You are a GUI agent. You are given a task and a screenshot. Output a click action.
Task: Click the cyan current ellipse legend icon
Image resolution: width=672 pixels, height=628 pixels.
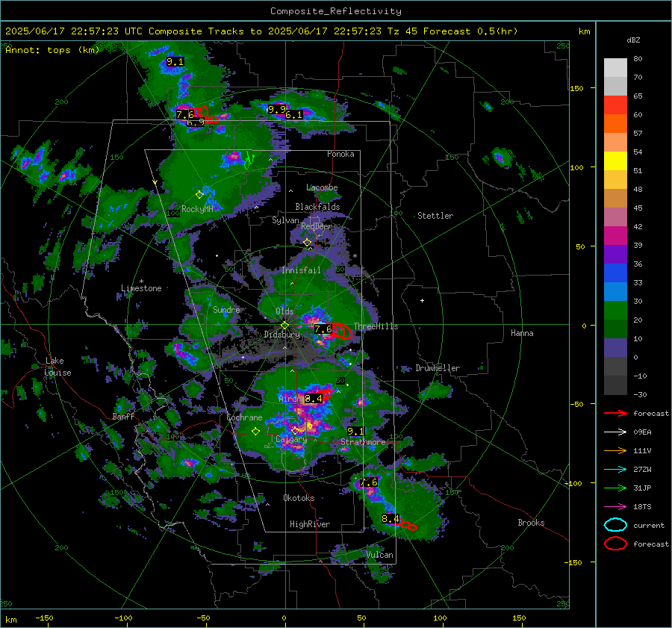615,525
